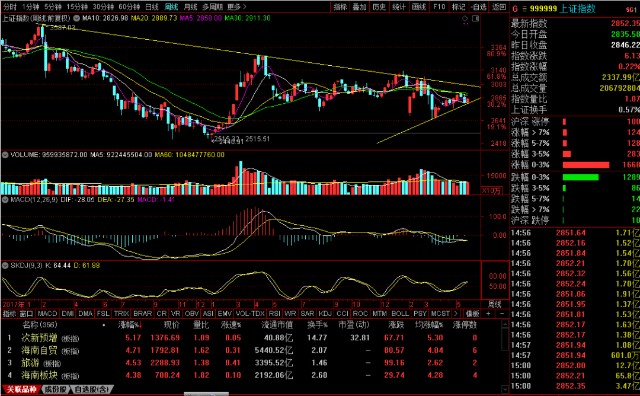640x396 pixels.
Task: Open the F10 company info button
Action: coord(439,7)
